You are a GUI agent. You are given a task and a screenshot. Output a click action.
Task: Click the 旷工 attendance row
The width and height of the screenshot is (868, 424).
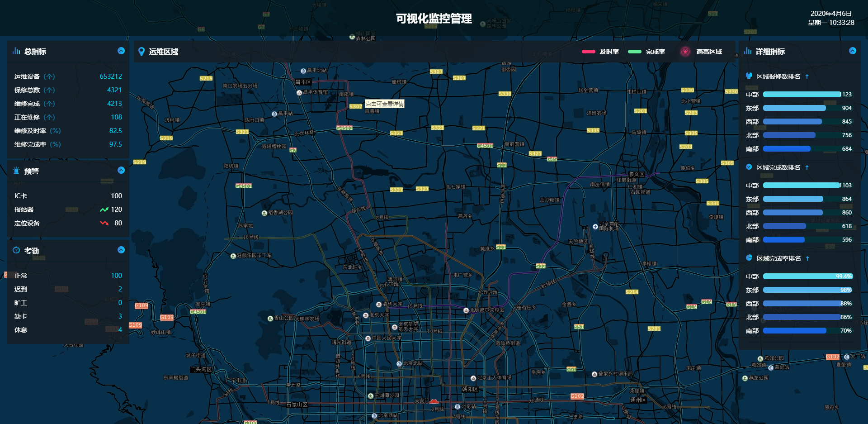pyautogui.click(x=68, y=303)
